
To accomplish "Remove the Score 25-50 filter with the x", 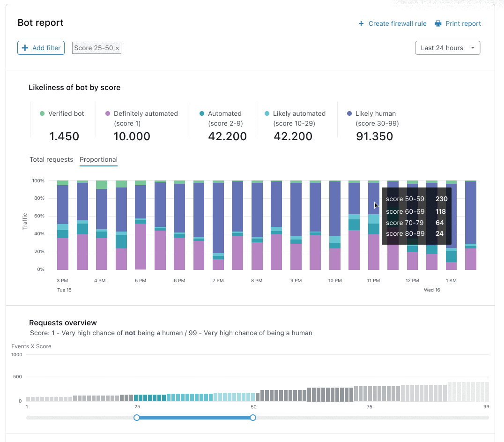I will pyautogui.click(x=117, y=48).
